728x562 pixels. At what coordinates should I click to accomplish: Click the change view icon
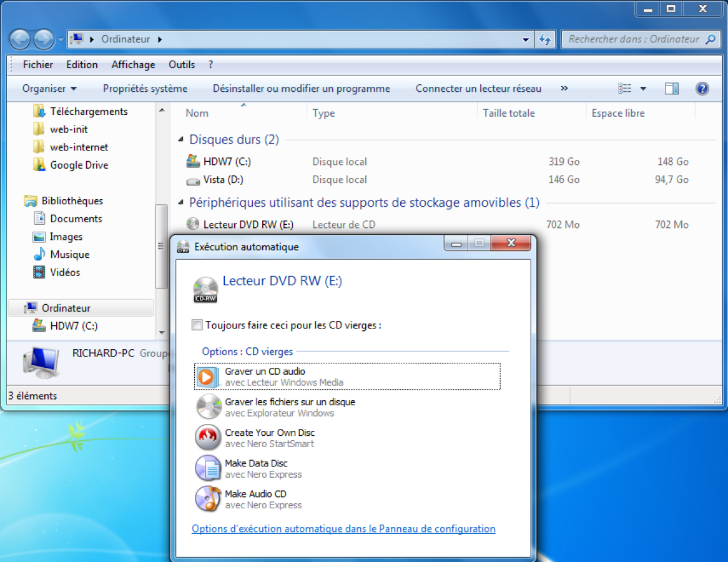point(624,88)
